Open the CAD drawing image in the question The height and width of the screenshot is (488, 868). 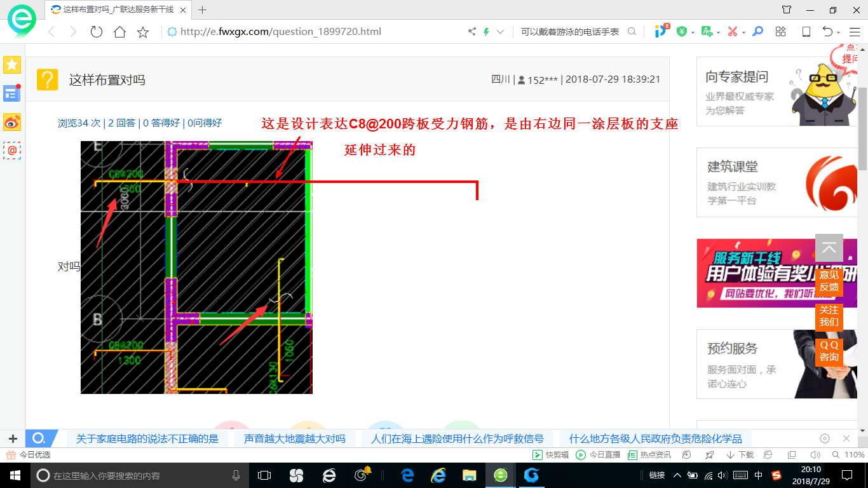[196, 268]
